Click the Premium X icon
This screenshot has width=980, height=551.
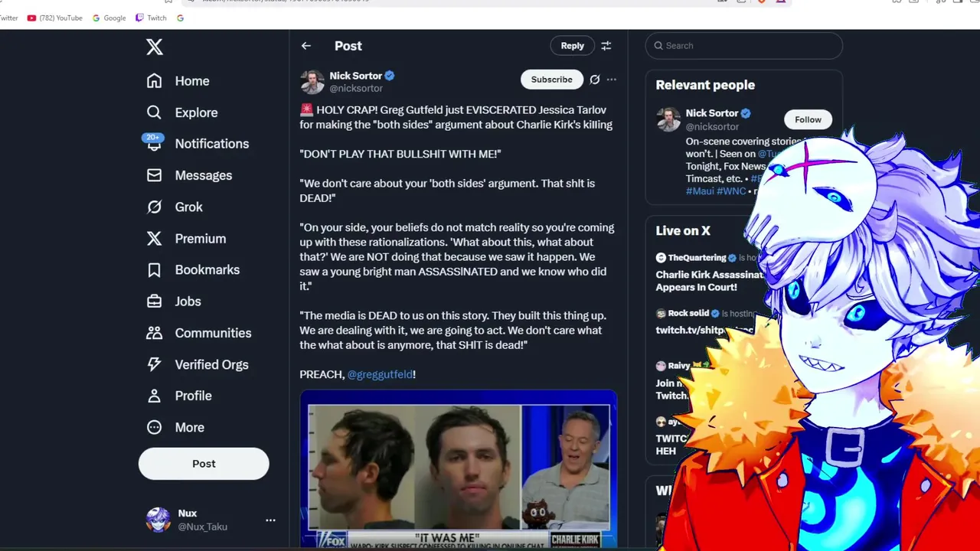coord(155,239)
